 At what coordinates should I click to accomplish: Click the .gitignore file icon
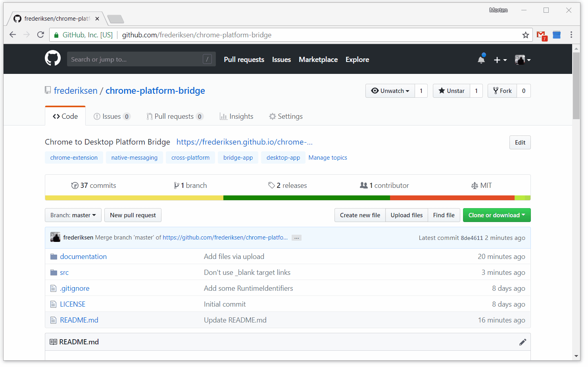(54, 288)
